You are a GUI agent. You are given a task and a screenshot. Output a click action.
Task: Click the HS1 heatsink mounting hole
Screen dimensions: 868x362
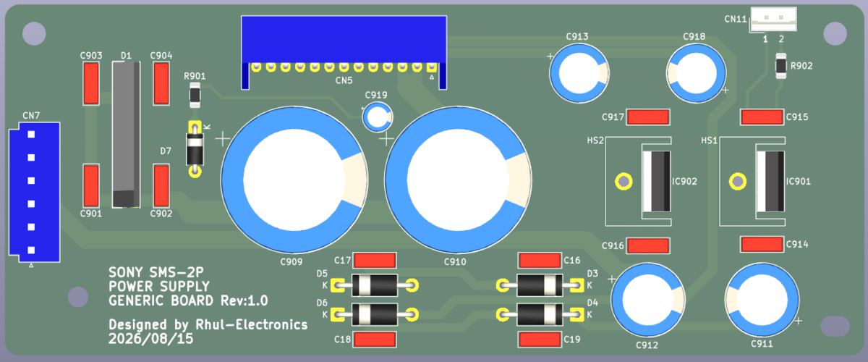pyautogui.click(x=736, y=181)
